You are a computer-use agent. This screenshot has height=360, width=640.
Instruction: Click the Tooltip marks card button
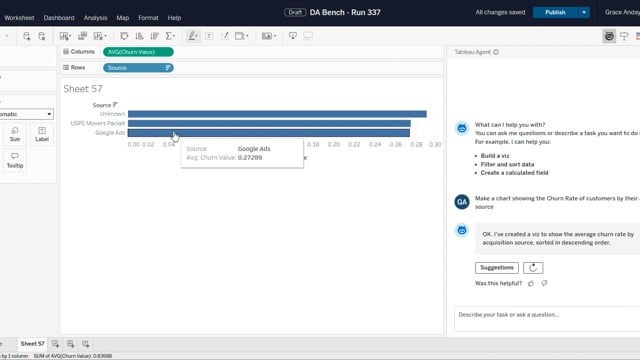[15, 160]
